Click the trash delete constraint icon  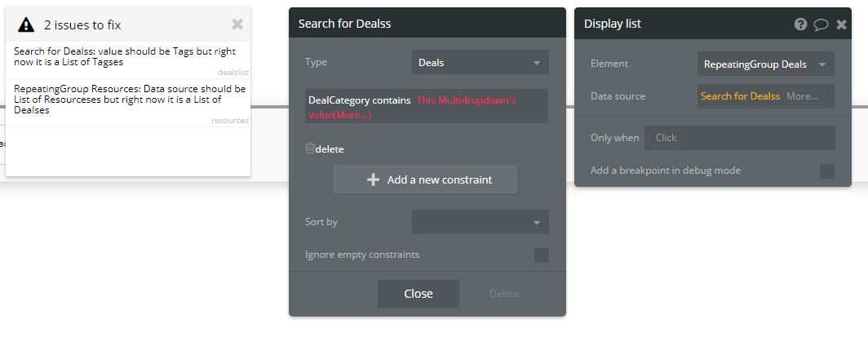point(310,148)
